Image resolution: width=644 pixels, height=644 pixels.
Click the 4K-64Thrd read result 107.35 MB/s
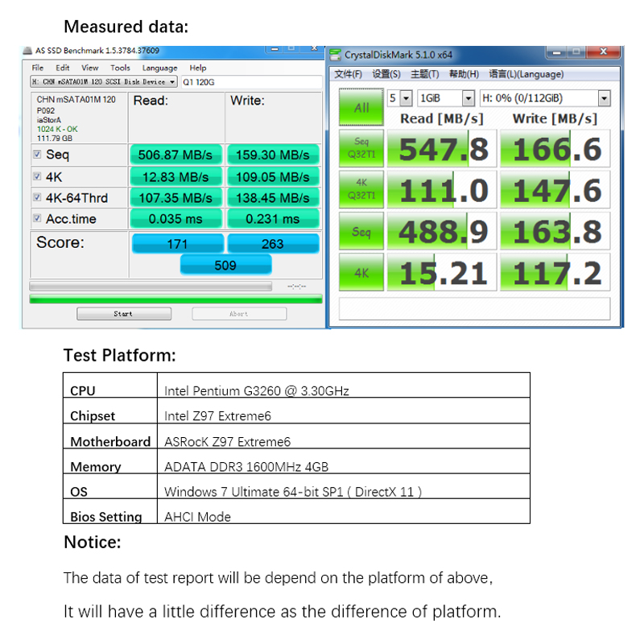tap(175, 198)
